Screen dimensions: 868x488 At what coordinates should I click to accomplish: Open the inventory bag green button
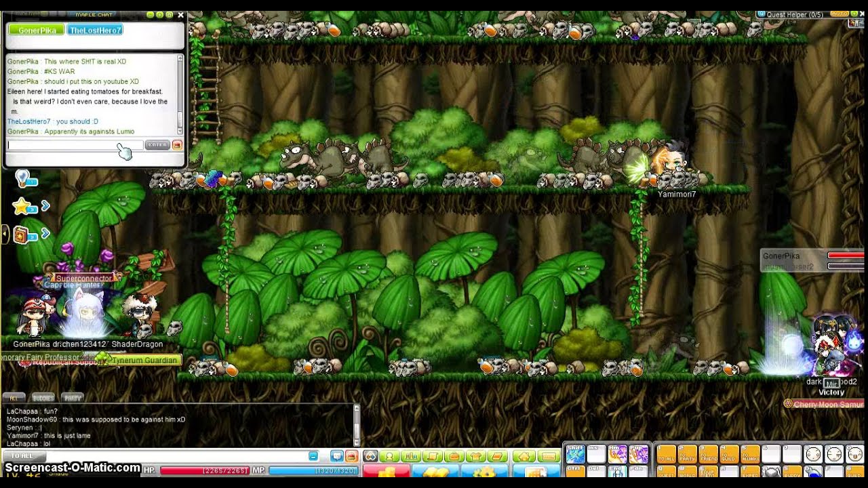454,456
